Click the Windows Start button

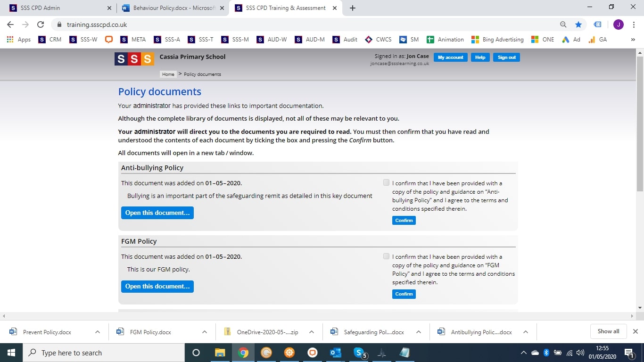coord(11,353)
